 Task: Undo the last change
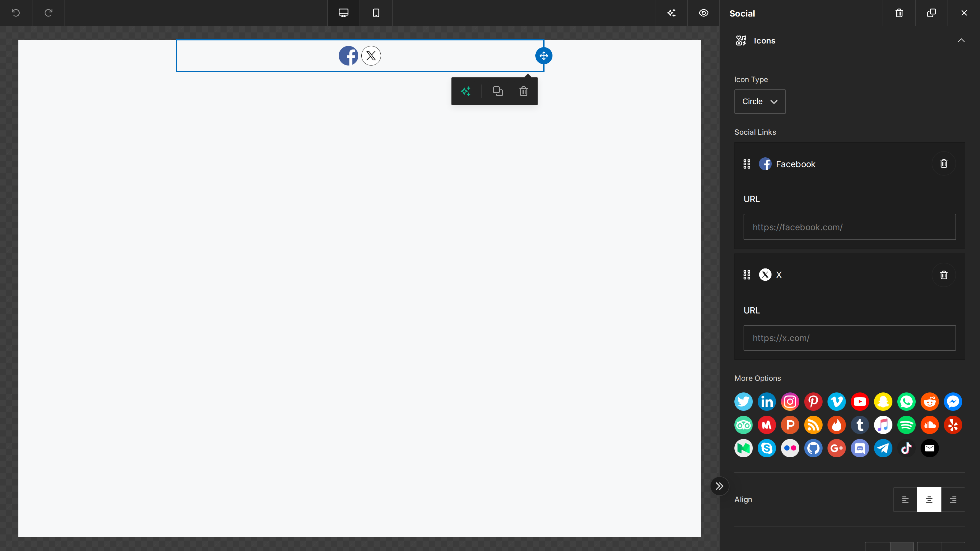(16, 13)
